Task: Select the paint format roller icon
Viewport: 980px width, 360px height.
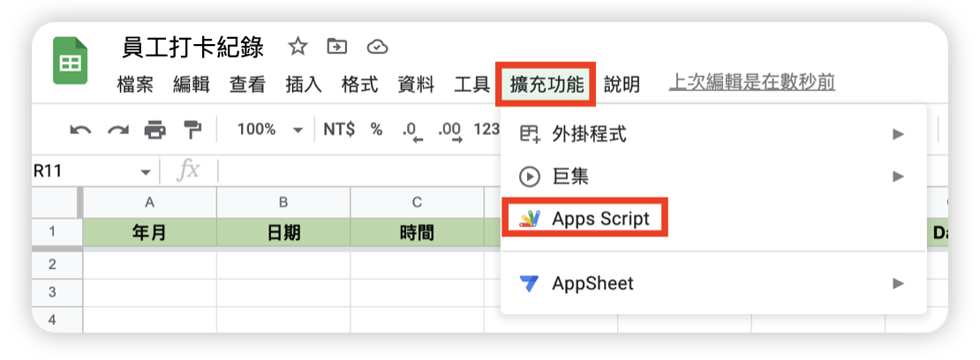Action: [192, 130]
